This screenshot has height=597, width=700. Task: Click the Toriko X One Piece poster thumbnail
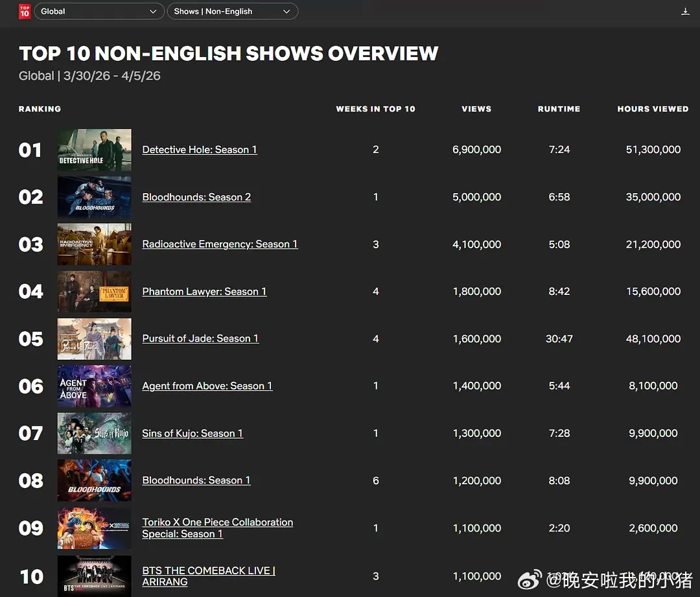pos(94,528)
